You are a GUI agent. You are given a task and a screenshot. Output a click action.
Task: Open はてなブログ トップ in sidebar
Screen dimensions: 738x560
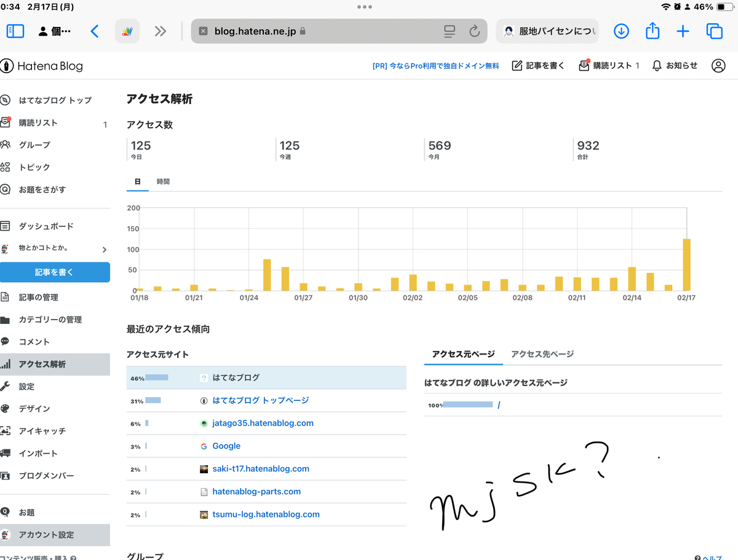(x=55, y=100)
